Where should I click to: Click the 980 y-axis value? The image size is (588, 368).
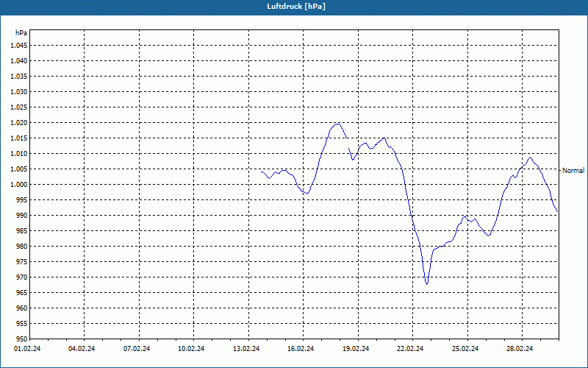(22, 247)
